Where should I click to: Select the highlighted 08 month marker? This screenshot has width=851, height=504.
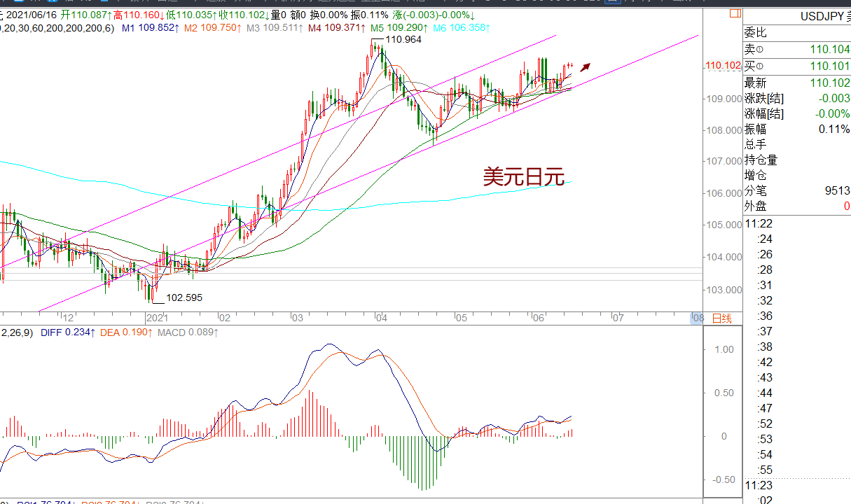698,318
